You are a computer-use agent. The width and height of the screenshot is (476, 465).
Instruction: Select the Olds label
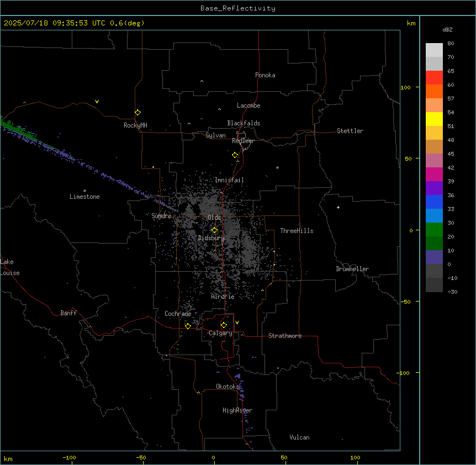[214, 218]
